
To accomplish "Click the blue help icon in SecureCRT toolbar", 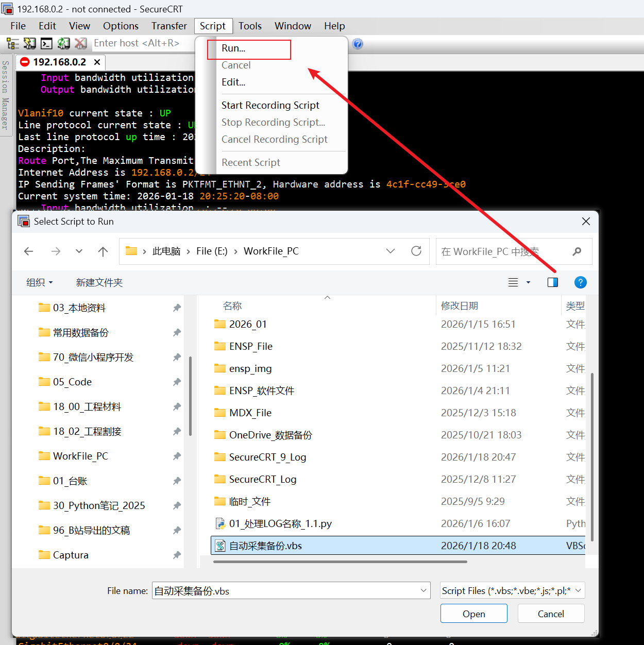I will (x=358, y=44).
